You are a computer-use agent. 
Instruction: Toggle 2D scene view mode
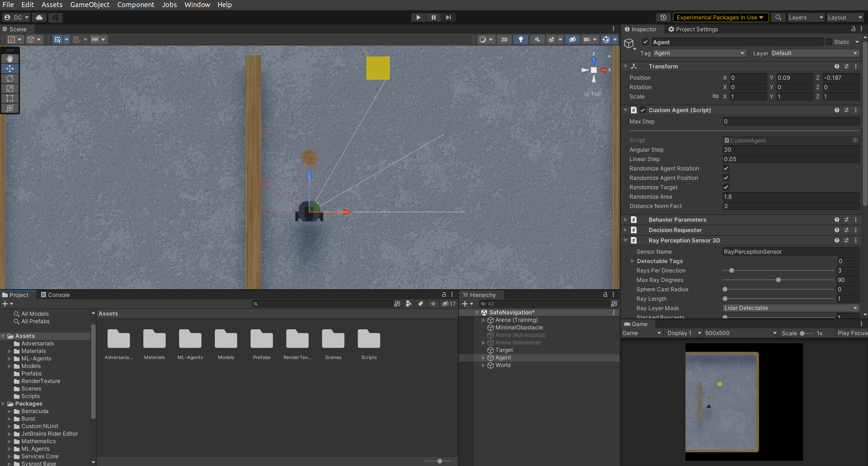[x=504, y=39]
